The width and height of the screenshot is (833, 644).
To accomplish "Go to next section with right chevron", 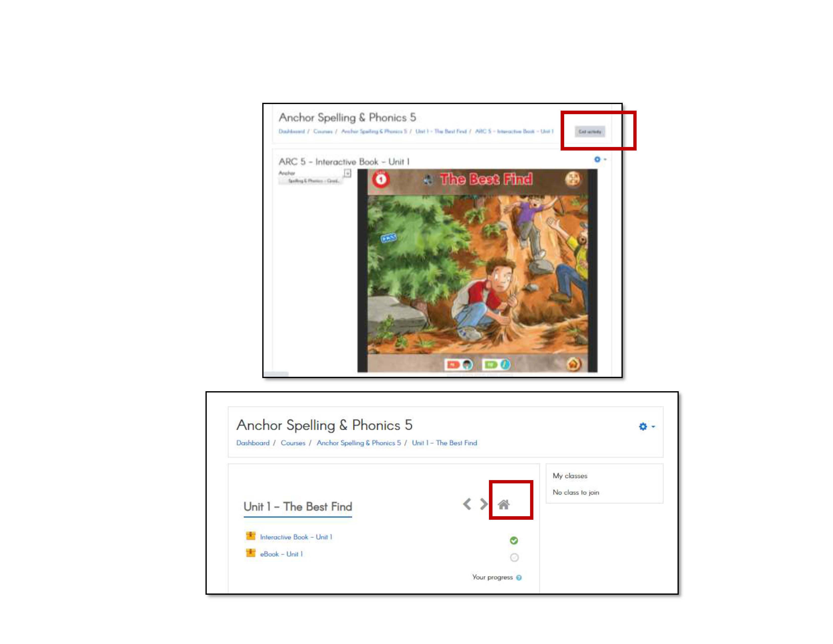I will [x=483, y=504].
